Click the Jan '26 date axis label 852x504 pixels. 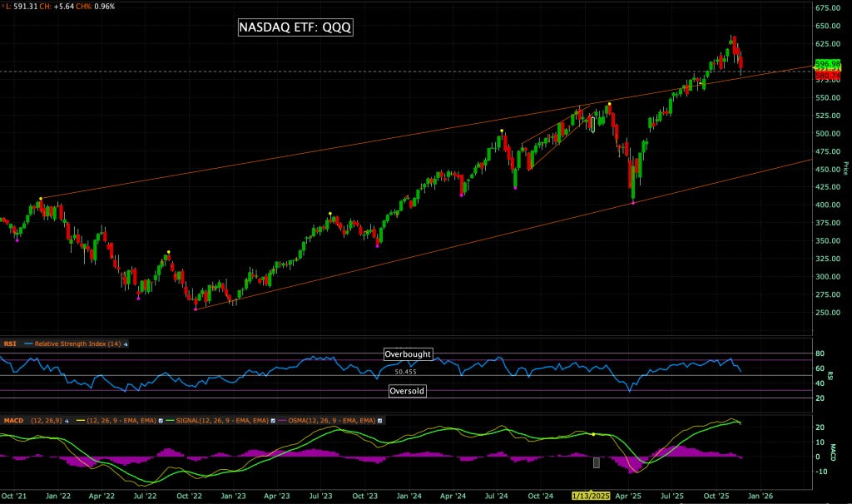click(x=760, y=496)
